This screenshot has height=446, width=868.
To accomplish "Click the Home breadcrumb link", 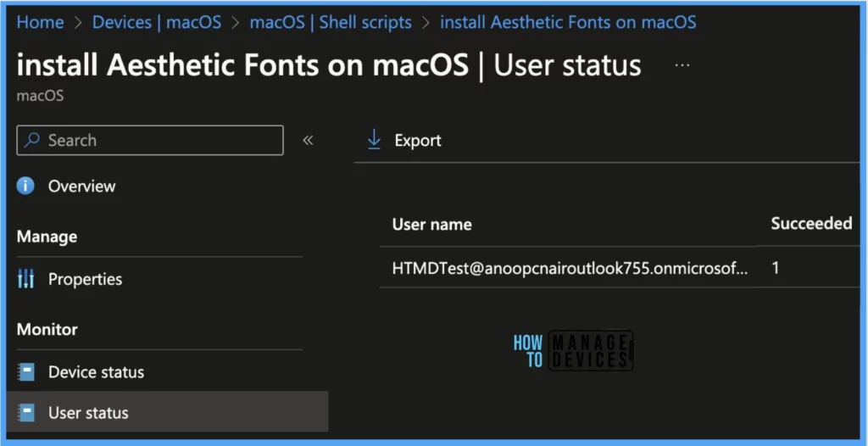I will [40, 22].
